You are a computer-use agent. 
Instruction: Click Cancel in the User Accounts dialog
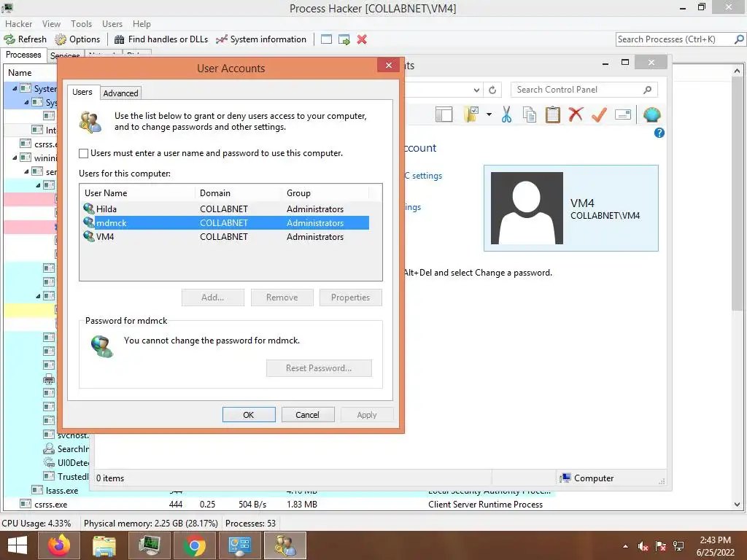pyautogui.click(x=307, y=415)
